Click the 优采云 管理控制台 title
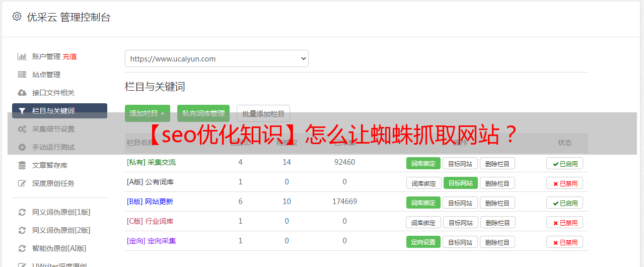This screenshot has width=644, height=267. pyautogui.click(x=68, y=17)
